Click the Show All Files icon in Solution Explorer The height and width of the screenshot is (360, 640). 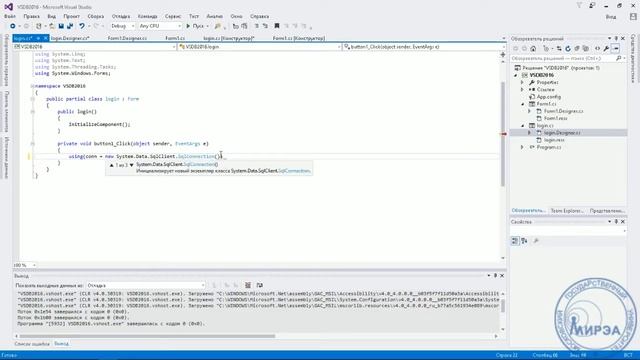tap(586, 49)
